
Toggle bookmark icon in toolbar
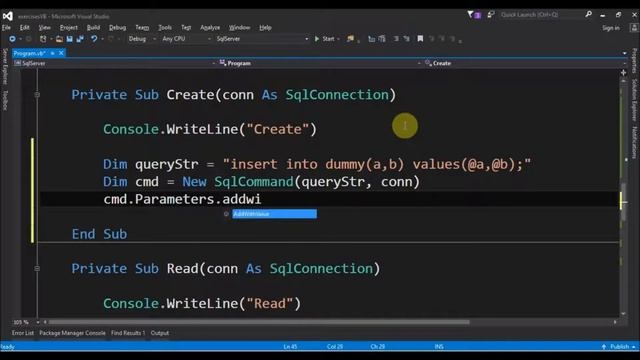(x=420, y=39)
